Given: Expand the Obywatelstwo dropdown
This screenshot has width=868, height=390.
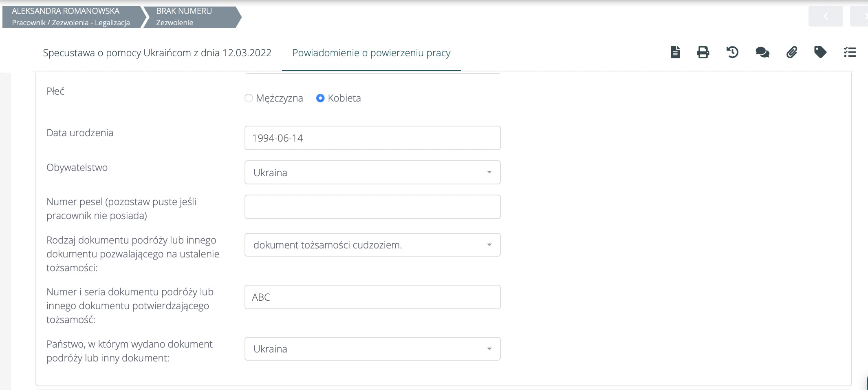Looking at the screenshot, I should (372, 173).
